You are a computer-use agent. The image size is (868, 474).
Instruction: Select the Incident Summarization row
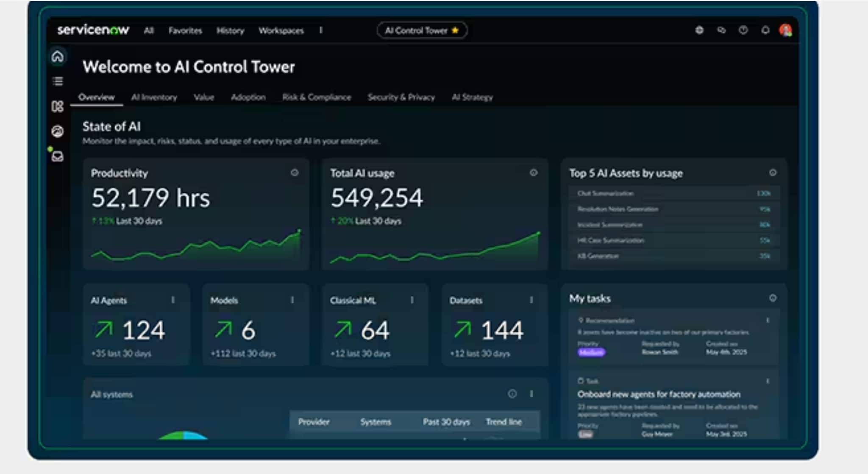[673, 225]
